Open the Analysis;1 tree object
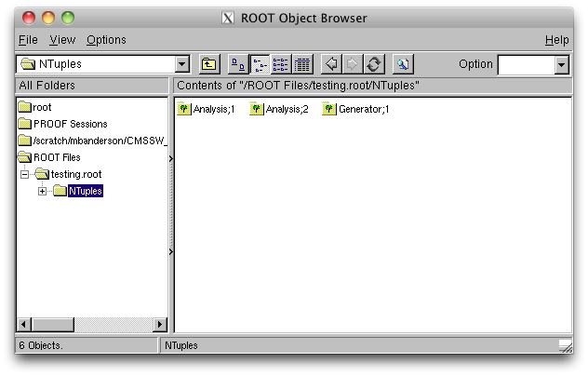The image size is (588, 376). pos(206,109)
